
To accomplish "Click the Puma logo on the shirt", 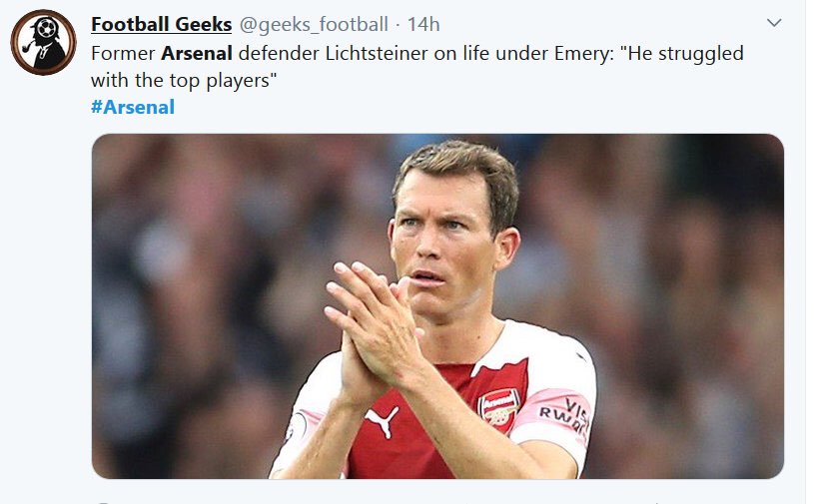I will point(383,420).
